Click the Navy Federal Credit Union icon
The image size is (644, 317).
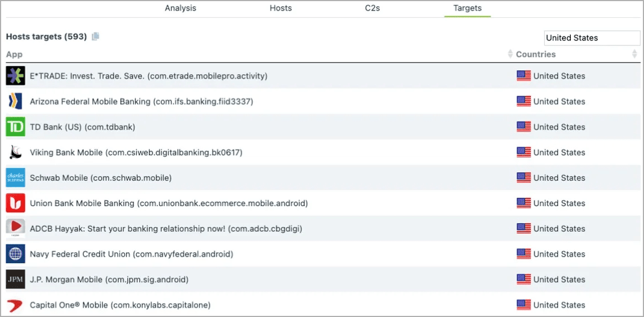coord(16,254)
